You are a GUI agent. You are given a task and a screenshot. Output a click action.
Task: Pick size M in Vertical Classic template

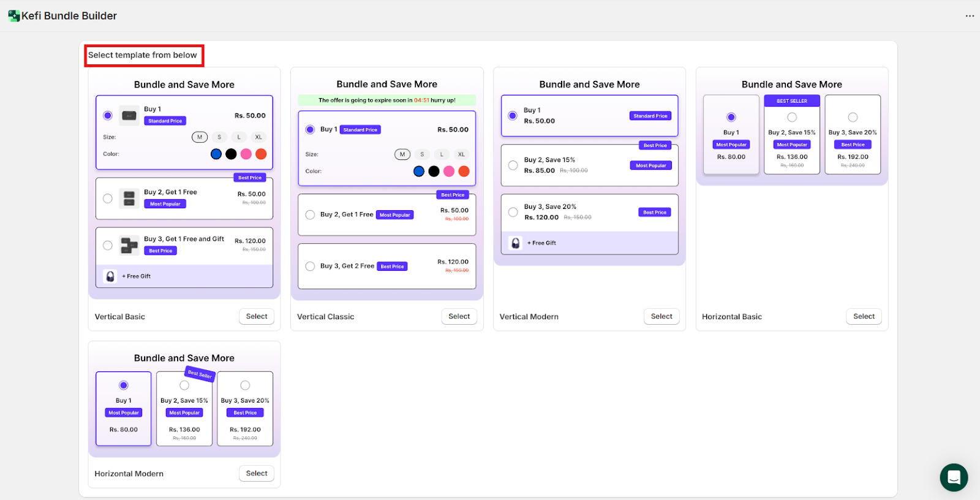[402, 154]
